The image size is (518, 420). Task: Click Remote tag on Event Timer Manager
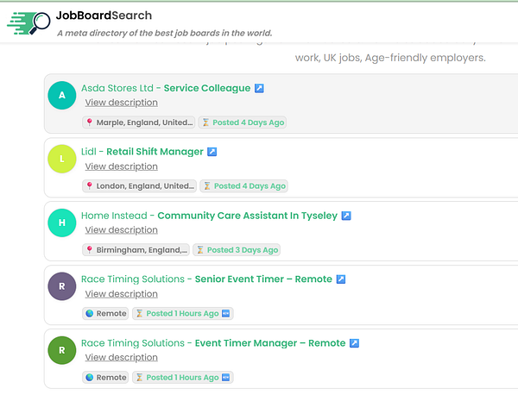(105, 378)
